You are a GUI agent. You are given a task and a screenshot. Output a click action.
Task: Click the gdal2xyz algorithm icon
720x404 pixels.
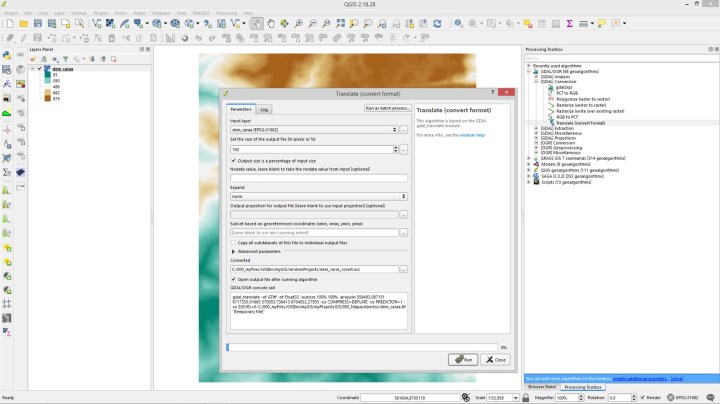(x=549, y=88)
